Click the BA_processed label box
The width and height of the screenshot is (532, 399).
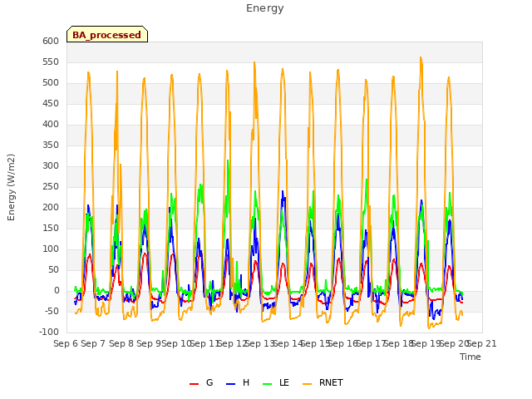pos(107,34)
